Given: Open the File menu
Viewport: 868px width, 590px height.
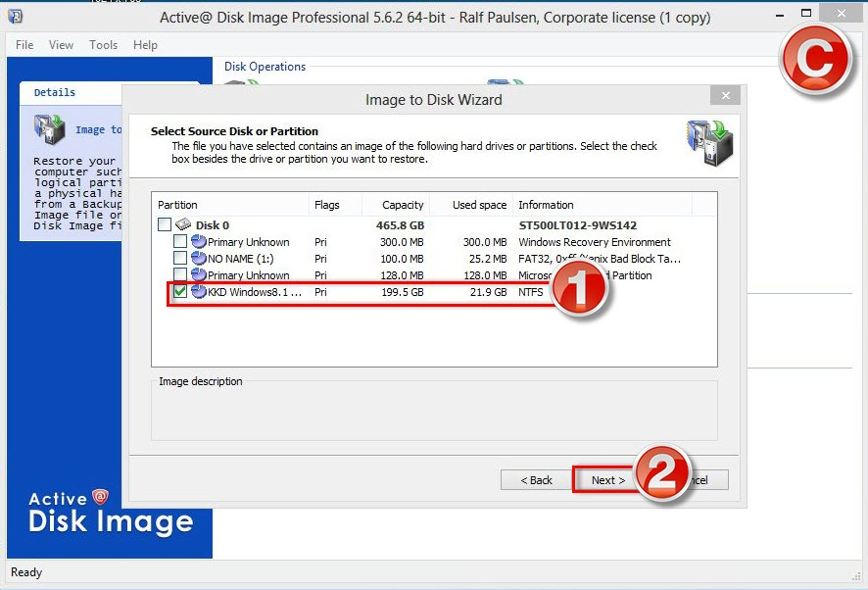Looking at the screenshot, I should pyautogui.click(x=24, y=45).
